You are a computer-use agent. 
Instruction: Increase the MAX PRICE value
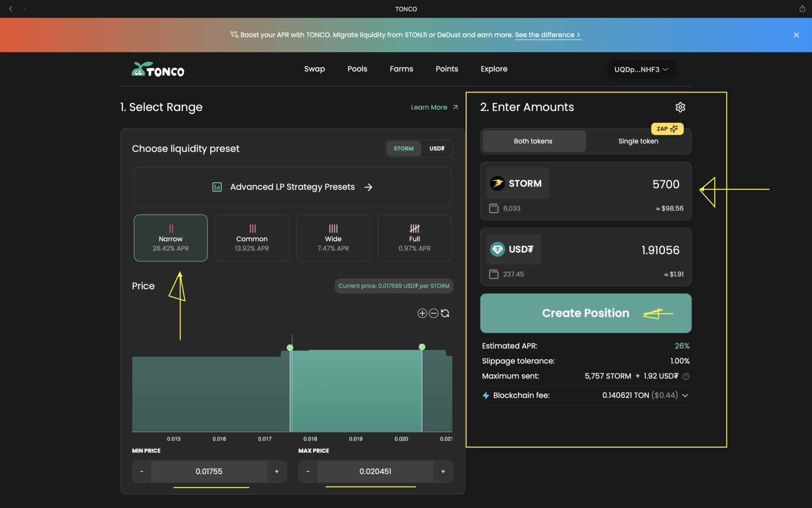(x=443, y=471)
